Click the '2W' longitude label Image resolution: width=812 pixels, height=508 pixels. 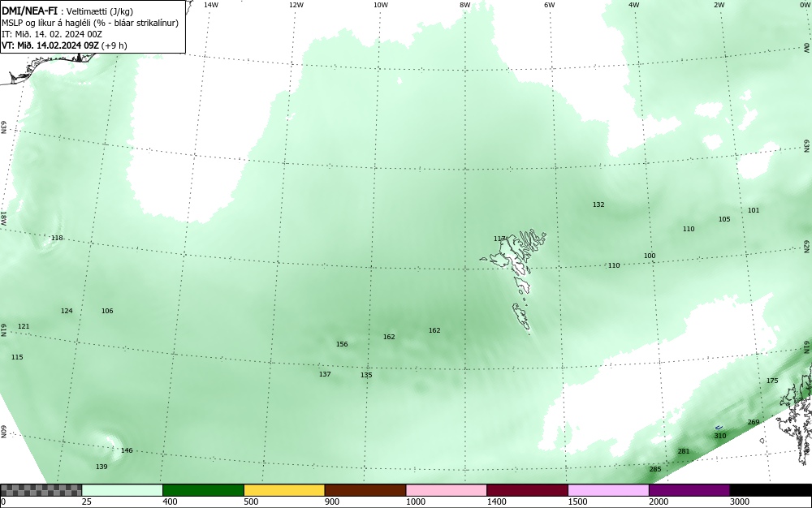tap(719, 5)
